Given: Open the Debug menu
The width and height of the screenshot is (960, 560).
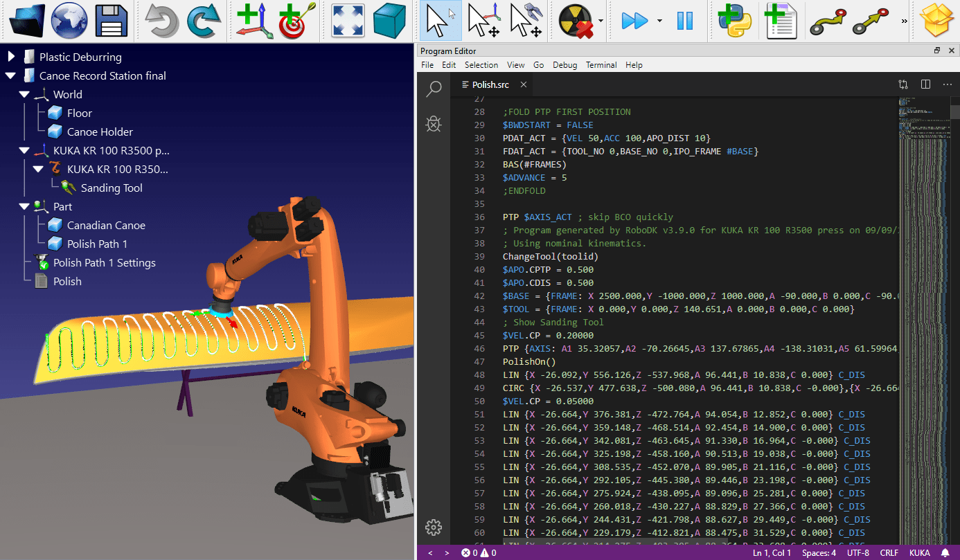Looking at the screenshot, I should point(565,64).
